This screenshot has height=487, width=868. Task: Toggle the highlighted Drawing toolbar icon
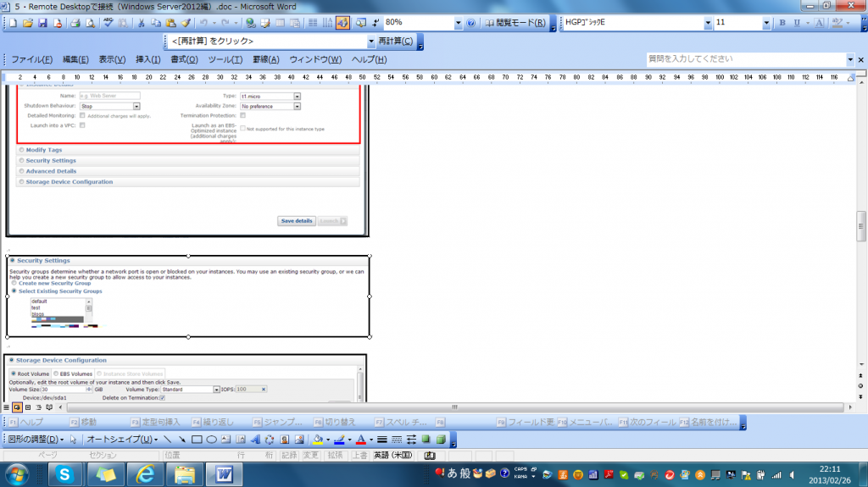pyautogui.click(x=342, y=23)
